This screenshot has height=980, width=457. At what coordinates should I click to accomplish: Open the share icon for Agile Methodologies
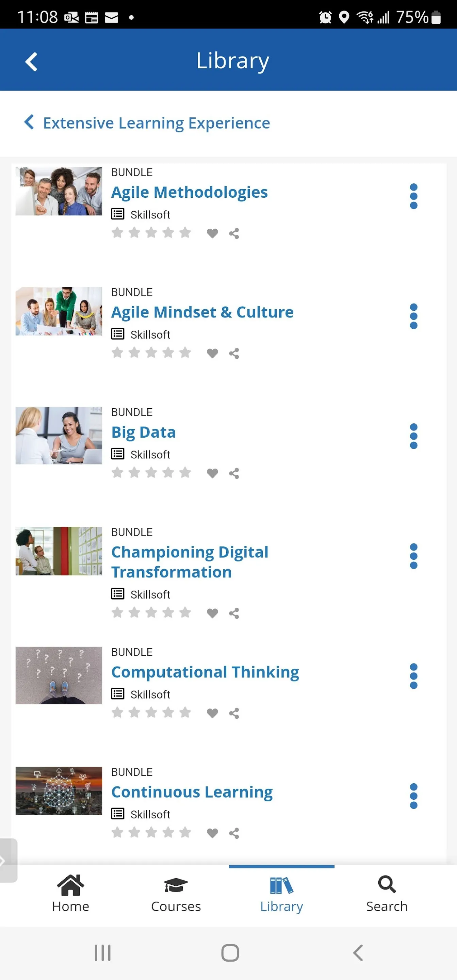(234, 233)
